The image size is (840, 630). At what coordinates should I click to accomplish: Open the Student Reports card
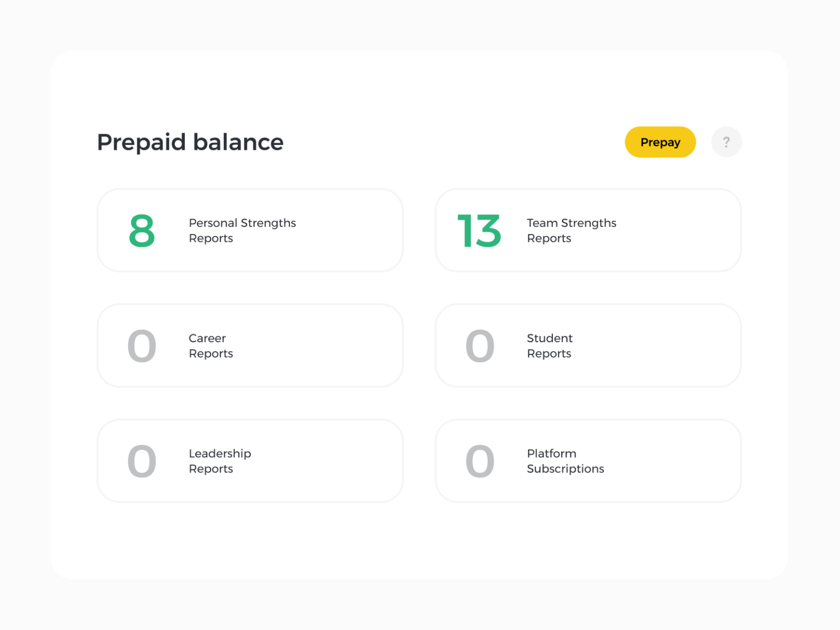tap(588, 346)
